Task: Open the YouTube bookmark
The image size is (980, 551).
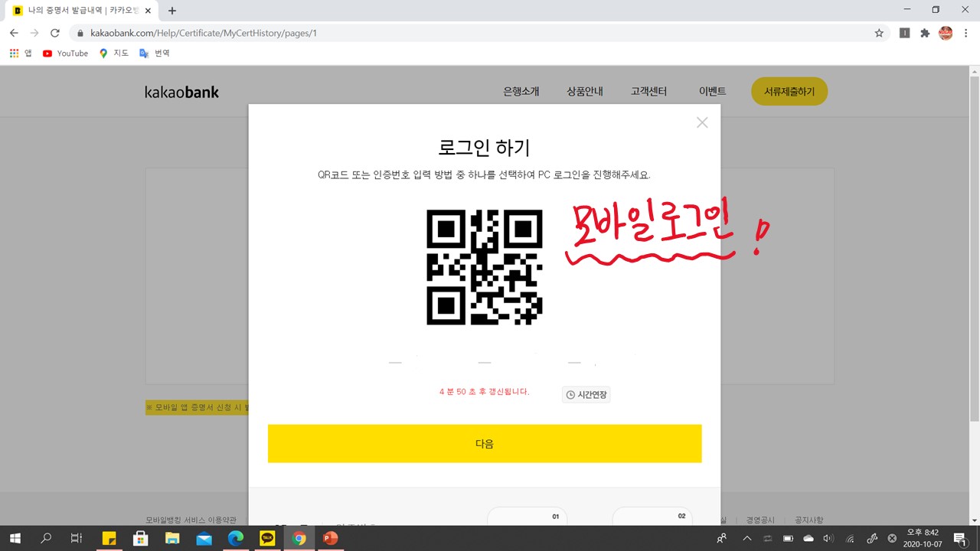Action: [65, 54]
